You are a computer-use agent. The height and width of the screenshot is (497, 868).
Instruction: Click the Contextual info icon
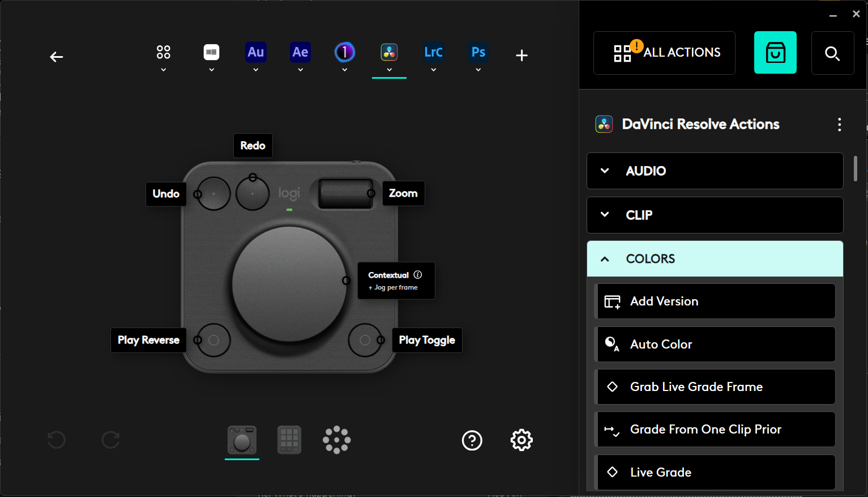(x=418, y=275)
